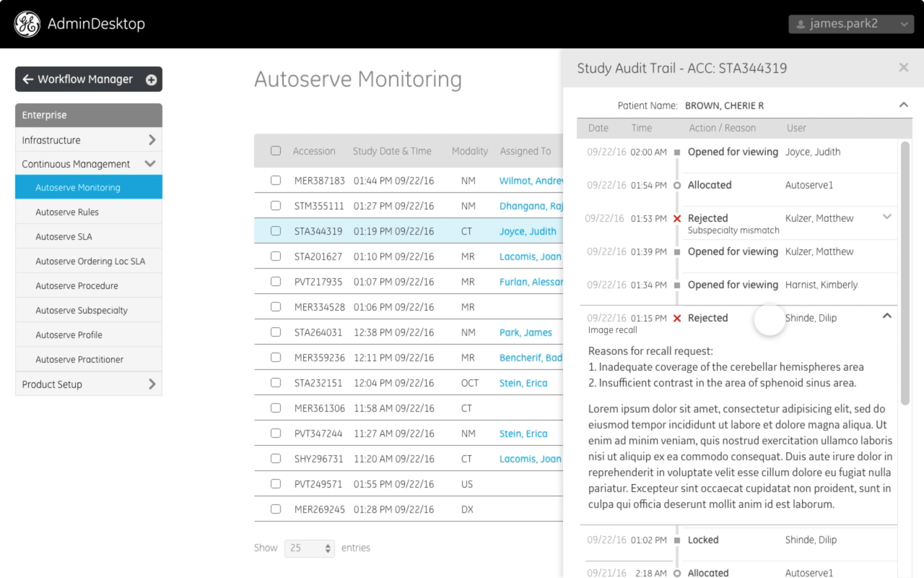Screen dimensions: 924x578
Task: Click the Enterprise header
Action: (88, 115)
